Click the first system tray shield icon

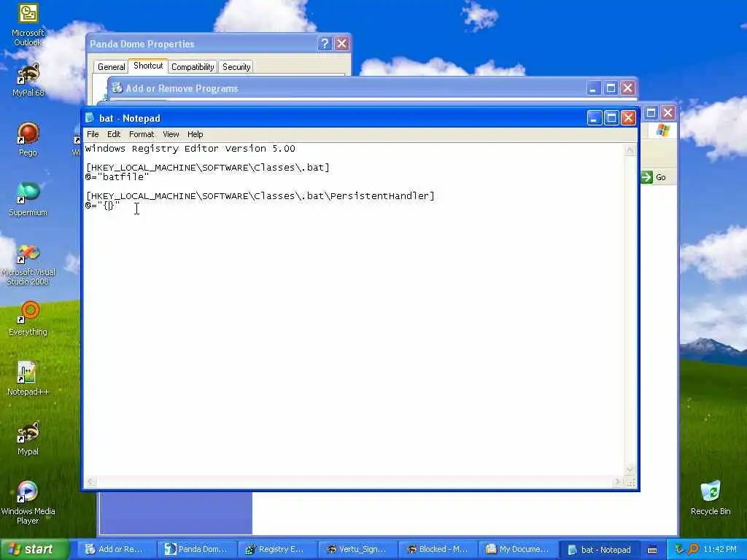coord(679,549)
